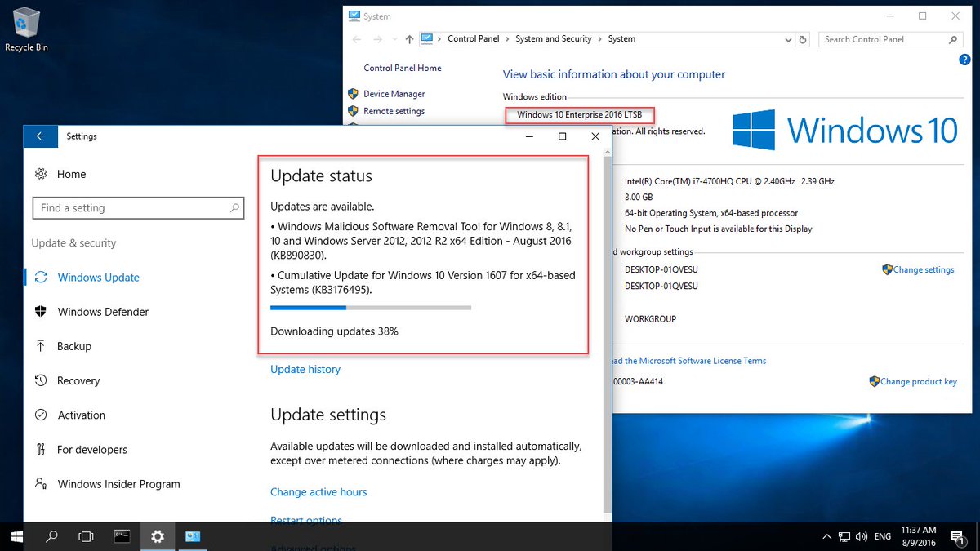Select Activation in Settings sidebar
Image resolution: width=980 pixels, height=551 pixels.
point(82,415)
